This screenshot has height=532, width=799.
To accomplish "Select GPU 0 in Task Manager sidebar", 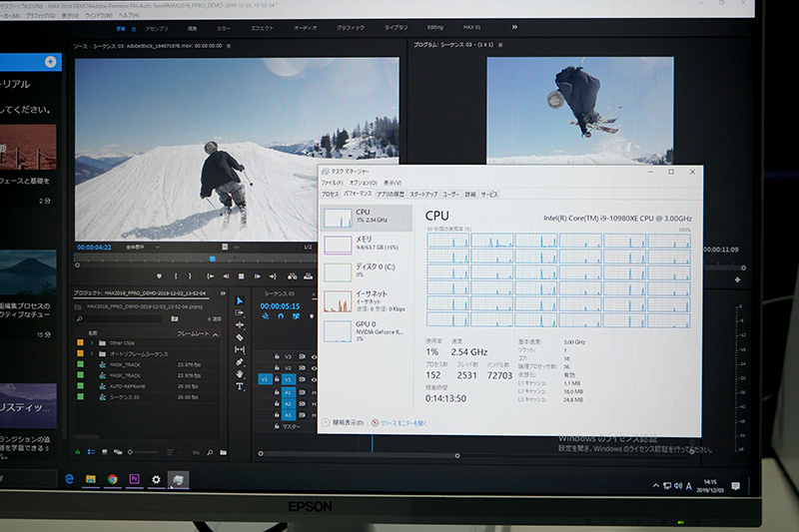I will (367, 331).
